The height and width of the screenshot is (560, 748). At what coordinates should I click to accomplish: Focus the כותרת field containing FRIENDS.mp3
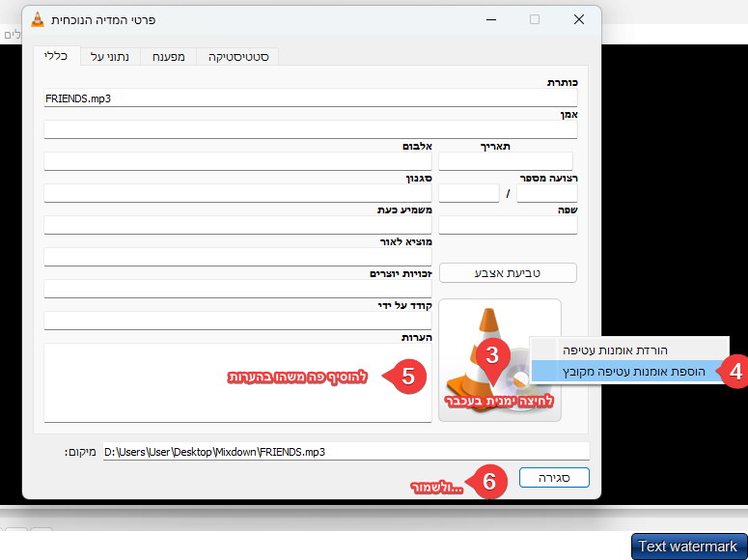point(311,98)
